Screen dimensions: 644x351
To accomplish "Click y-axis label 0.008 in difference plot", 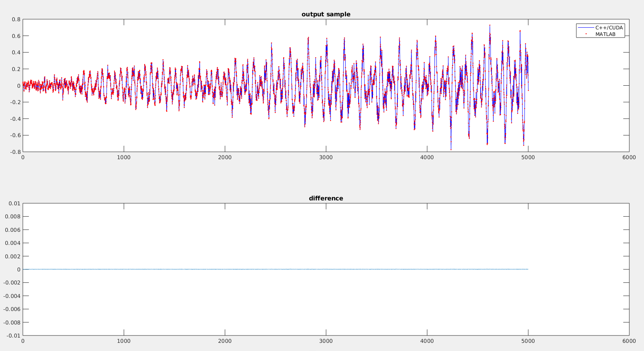I will [13, 217].
